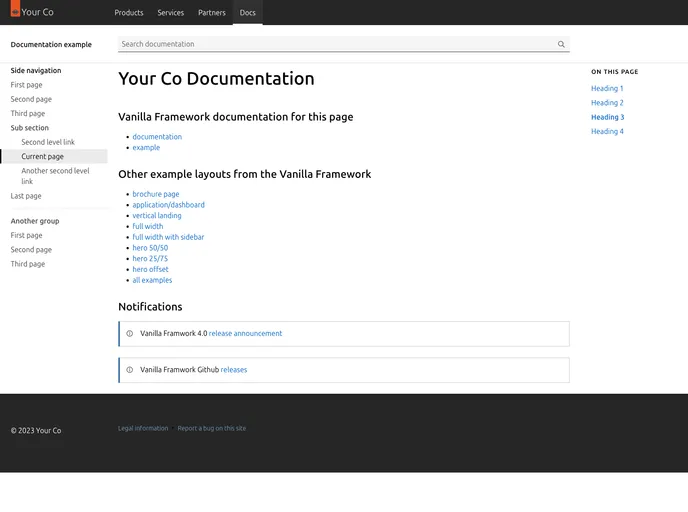Go to the Partners navigation item
This screenshot has width=688, height=512.
pyautogui.click(x=212, y=13)
